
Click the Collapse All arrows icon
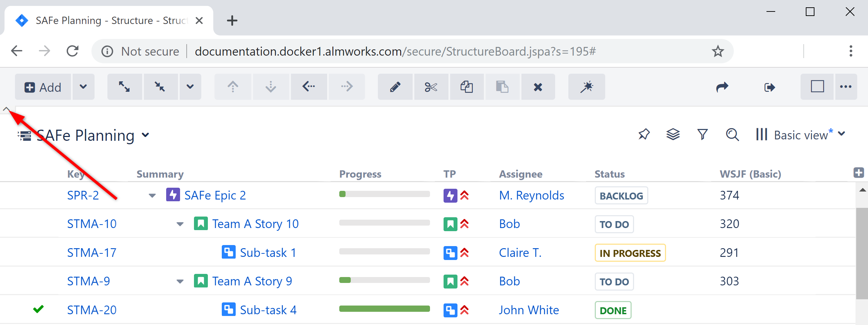(x=160, y=87)
